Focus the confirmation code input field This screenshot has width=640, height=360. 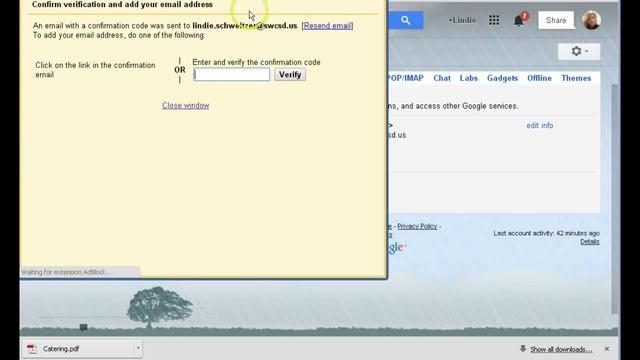pos(231,75)
